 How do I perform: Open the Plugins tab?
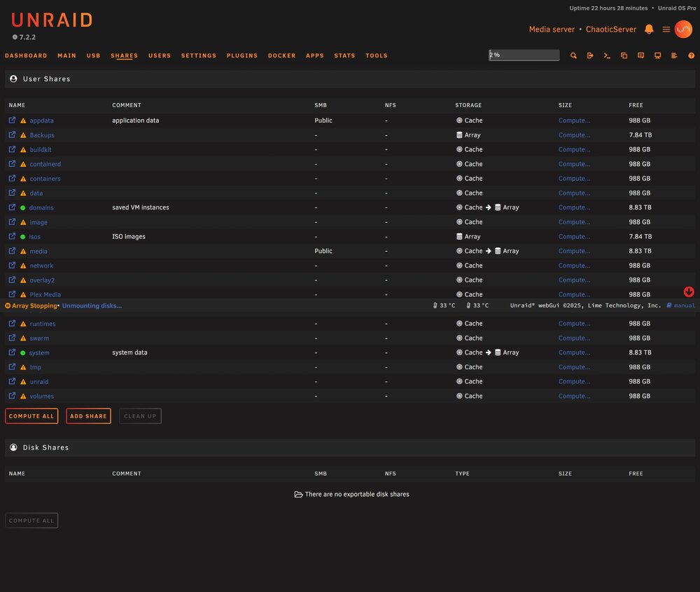coord(242,55)
